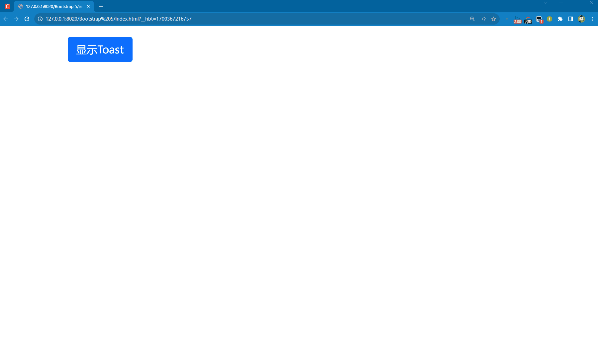Click the forward navigation arrow

point(16,19)
